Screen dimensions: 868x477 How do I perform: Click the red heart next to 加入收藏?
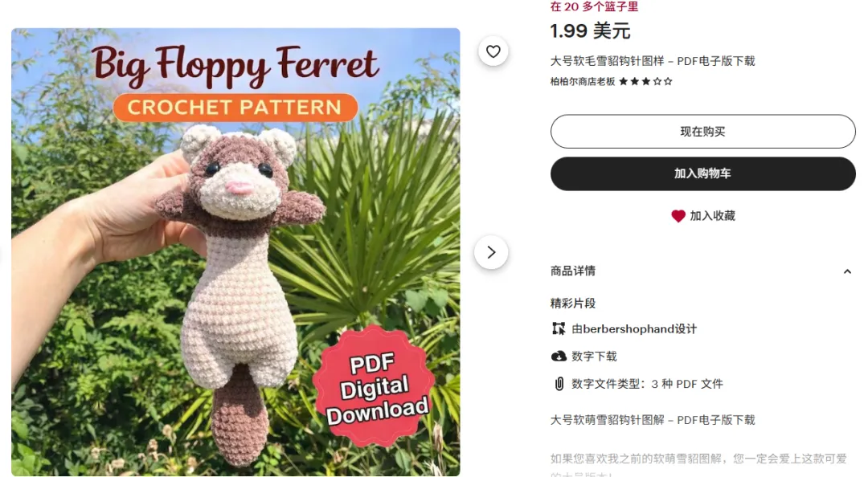tap(678, 216)
